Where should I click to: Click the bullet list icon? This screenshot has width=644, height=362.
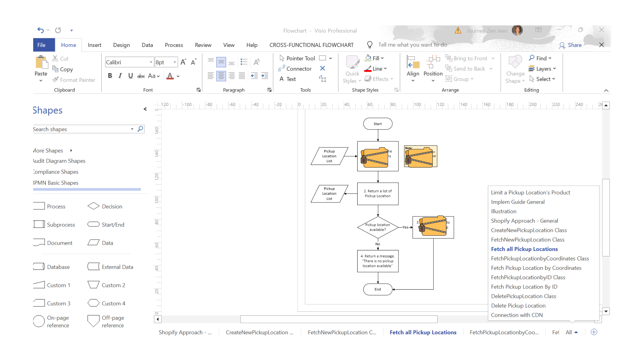[x=244, y=62]
